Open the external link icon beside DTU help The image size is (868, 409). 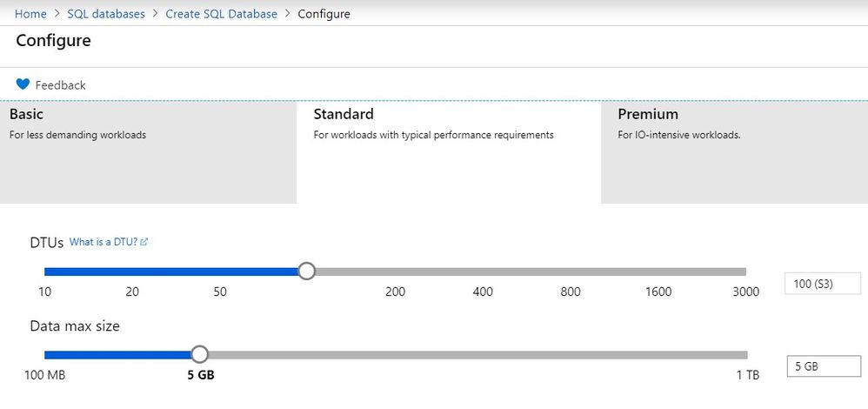click(144, 242)
